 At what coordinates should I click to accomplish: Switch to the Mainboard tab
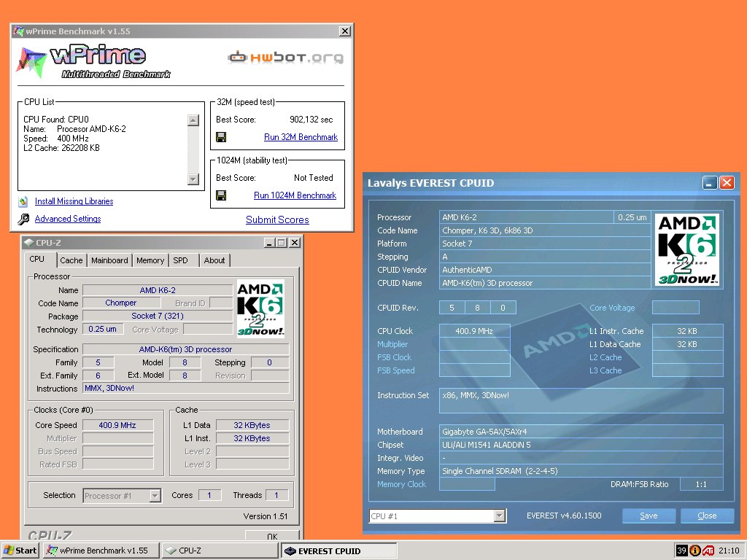pos(109,260)
